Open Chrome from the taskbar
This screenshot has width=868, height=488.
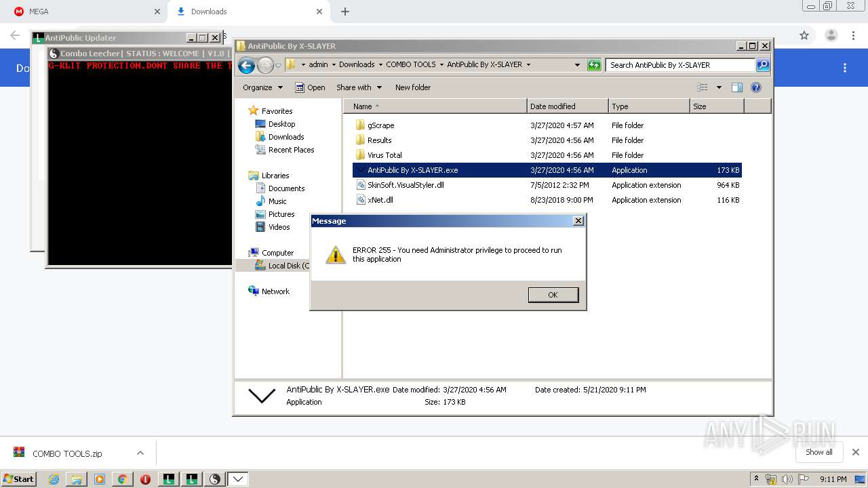pyautogui.click(x=122, y=479)
